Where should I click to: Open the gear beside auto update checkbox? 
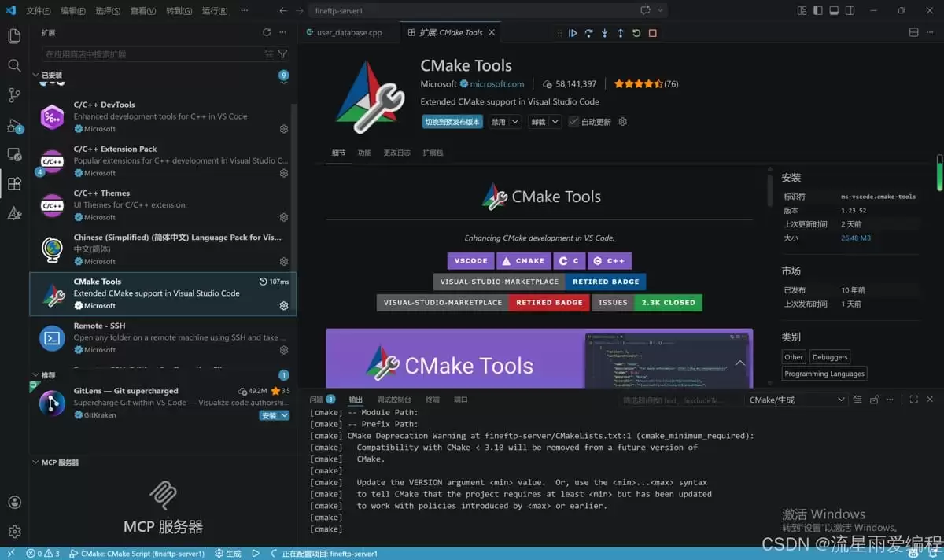coord(622,122)
